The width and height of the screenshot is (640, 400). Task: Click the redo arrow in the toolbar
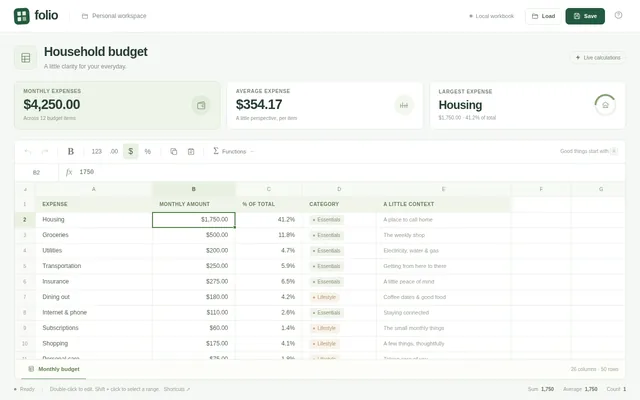click(x=45, y=151)
